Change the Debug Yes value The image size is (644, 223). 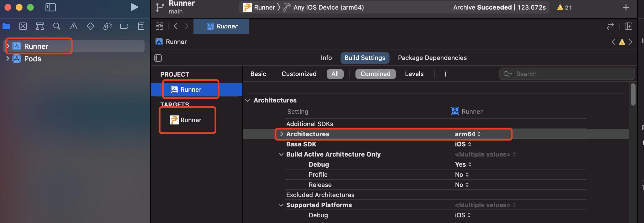[x=463, y=164]
